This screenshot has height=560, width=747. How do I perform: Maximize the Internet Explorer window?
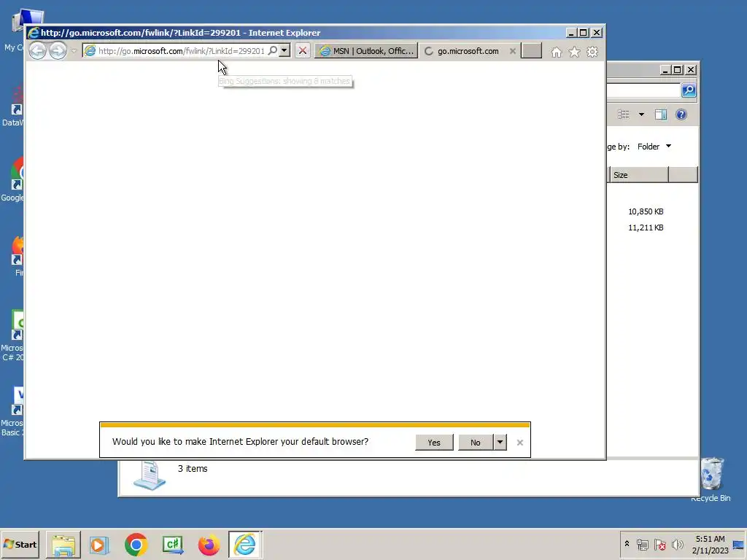point(584,32)
